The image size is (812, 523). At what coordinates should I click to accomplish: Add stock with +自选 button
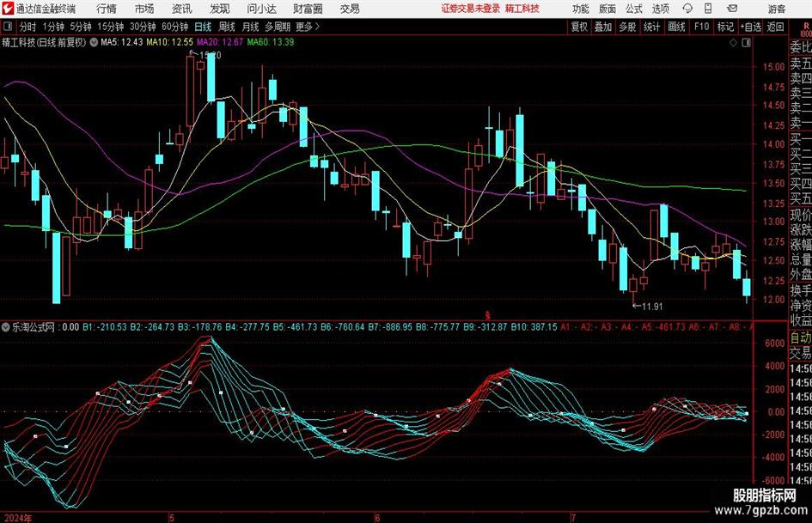pos(750,27)
